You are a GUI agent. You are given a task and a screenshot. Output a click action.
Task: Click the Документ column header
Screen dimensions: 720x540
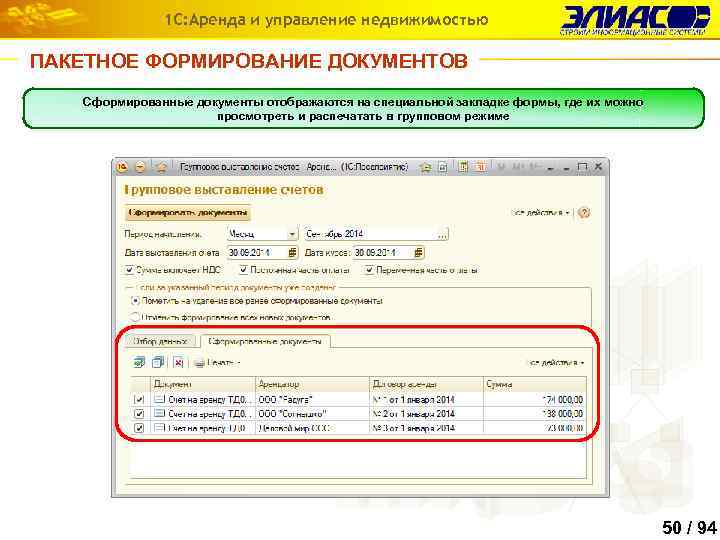pos(203,384)
